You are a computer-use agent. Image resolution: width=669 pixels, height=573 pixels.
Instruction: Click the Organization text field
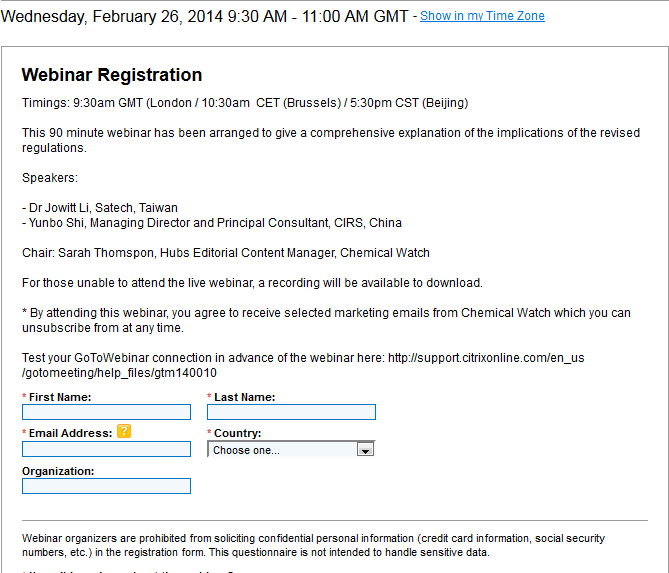coord(106,486)
